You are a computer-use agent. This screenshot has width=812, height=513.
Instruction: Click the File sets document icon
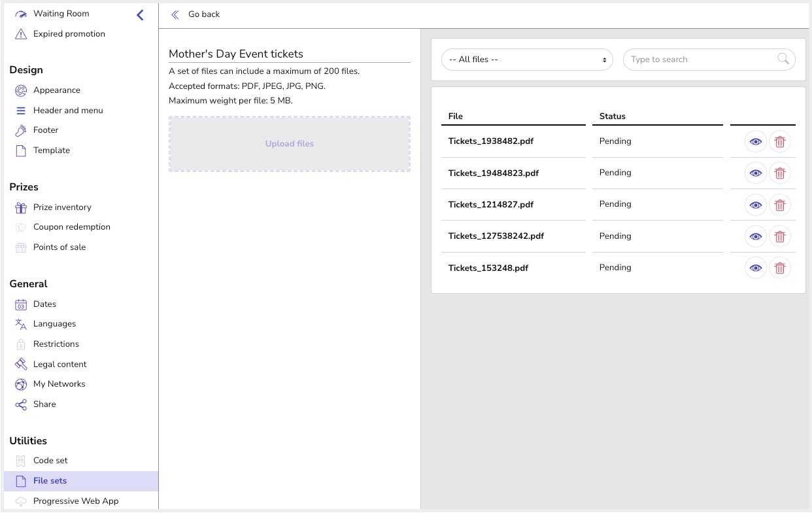point(21,481)
